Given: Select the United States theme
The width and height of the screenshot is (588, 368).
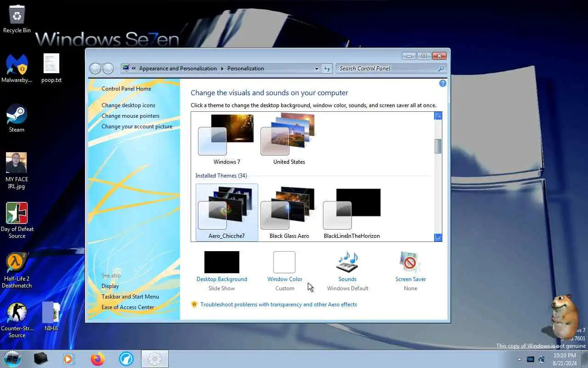Looking at the screenshot, I should pyautogui.click(x=289, y=139).
